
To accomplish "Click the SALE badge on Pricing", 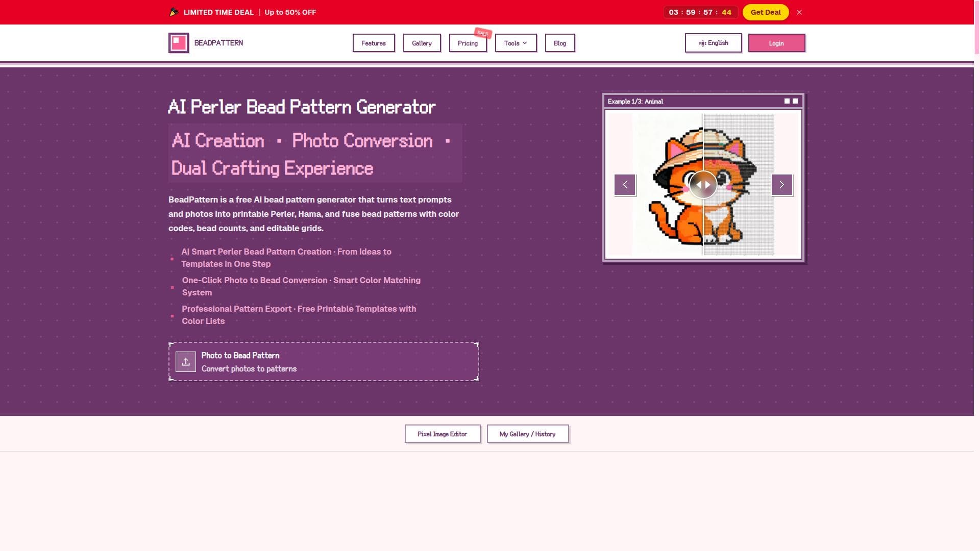I will (483, 33).
